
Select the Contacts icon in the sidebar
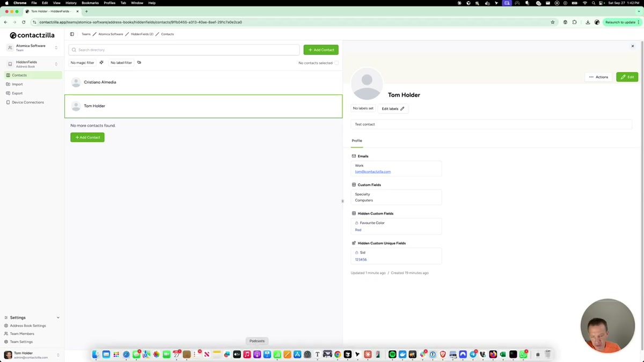8,75
